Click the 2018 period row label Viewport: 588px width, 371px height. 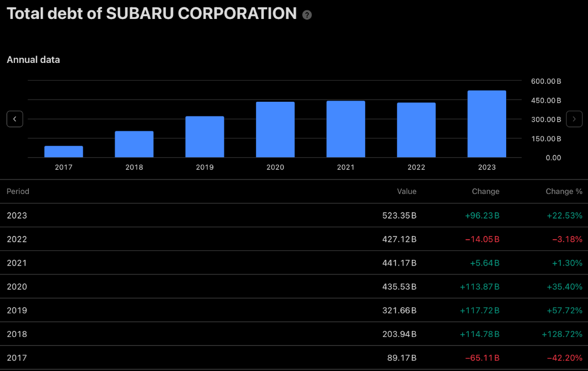click(17, 334)
